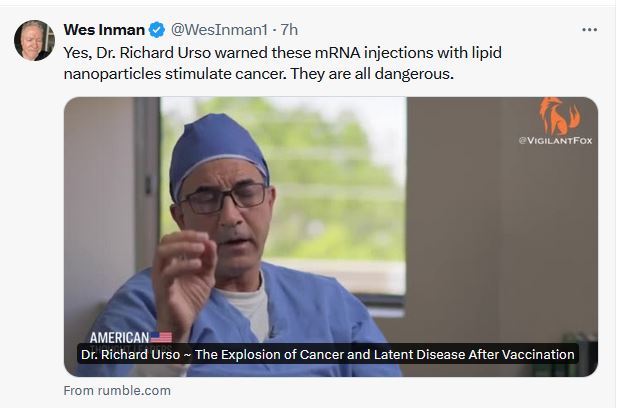Open the From rumble.com source link
The image size is (633, 408).
pyautogui.click(x=117, y=390)
